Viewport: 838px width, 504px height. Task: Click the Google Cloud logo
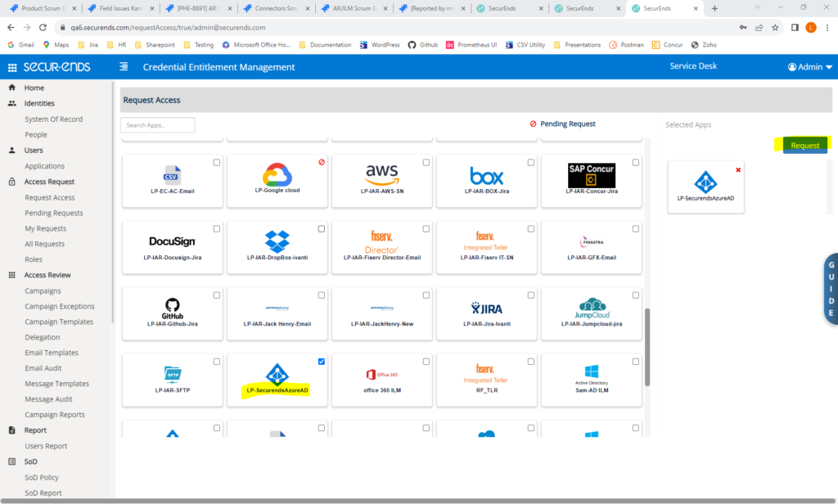point(277,174)
